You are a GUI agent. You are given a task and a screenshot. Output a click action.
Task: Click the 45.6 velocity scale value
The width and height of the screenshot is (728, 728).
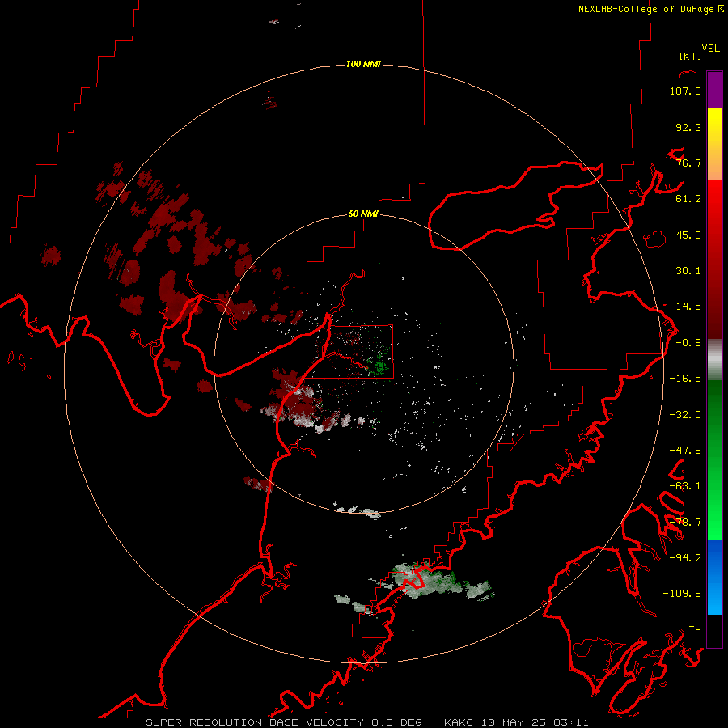click(x=688, y=235)
